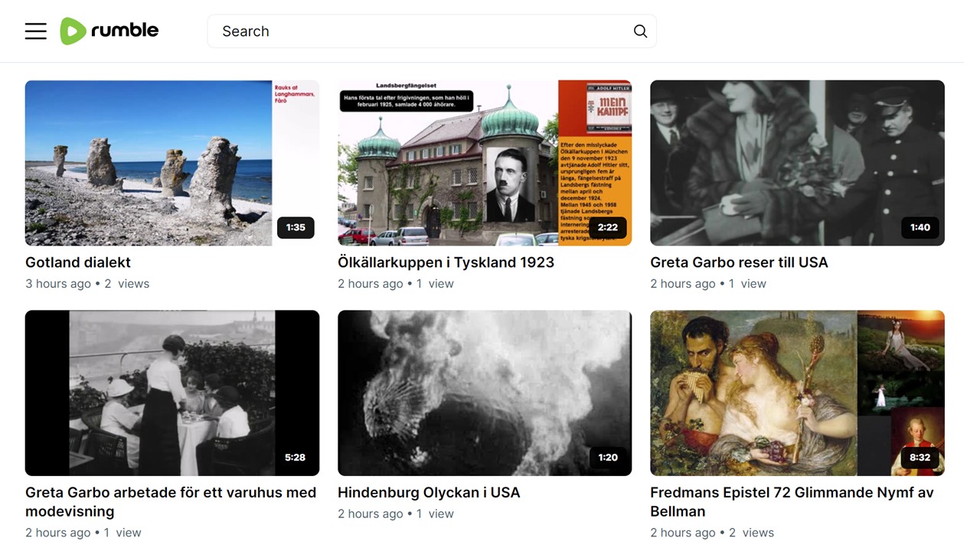This screenshot has width=980, height=551.
Task: Open "Greta Garbo arbetade för ett varuhus" title
Action: tap(171, 493)
